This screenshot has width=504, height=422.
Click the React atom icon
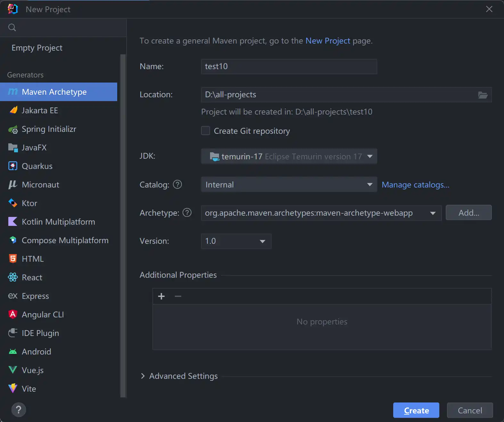(13, 277)
